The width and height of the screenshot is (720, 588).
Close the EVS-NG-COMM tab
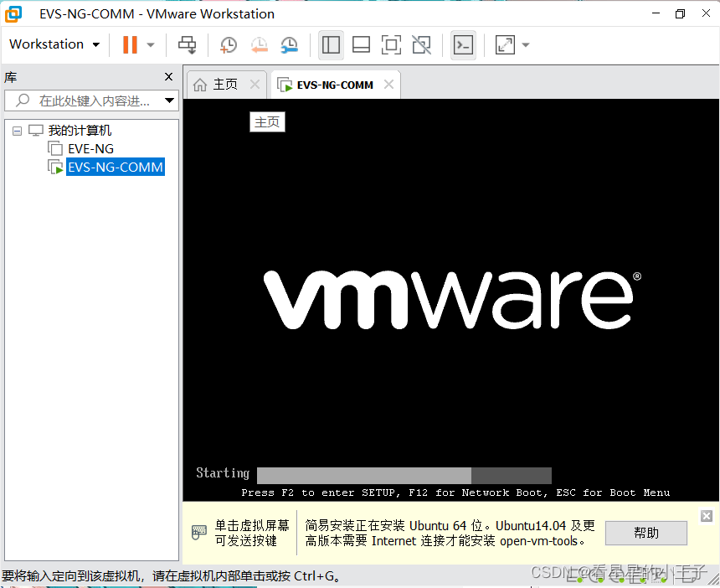pos(389,84)
